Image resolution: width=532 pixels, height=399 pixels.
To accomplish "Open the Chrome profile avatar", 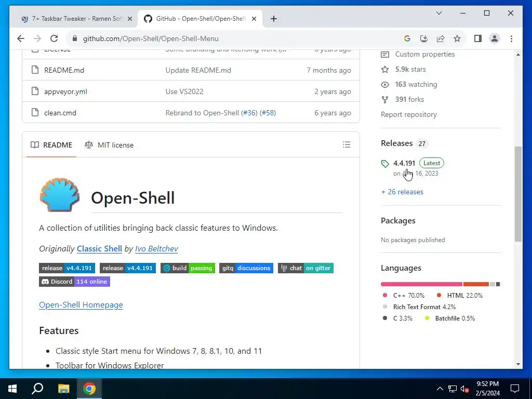I will coord(495,38).
